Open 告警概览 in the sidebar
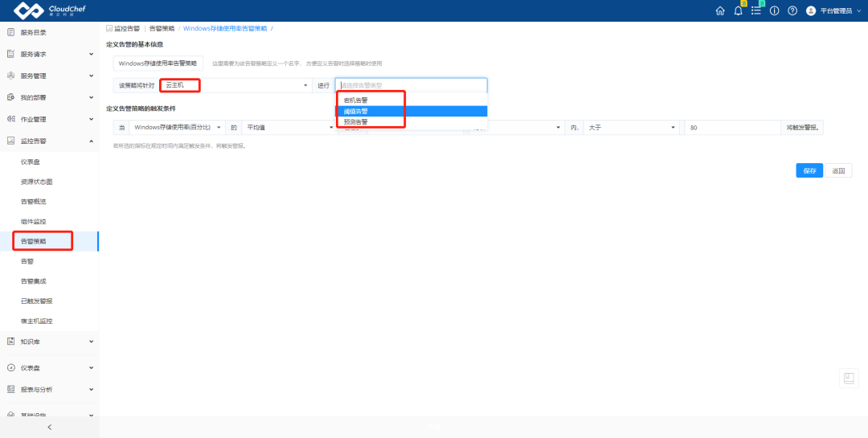 (33, 202)
